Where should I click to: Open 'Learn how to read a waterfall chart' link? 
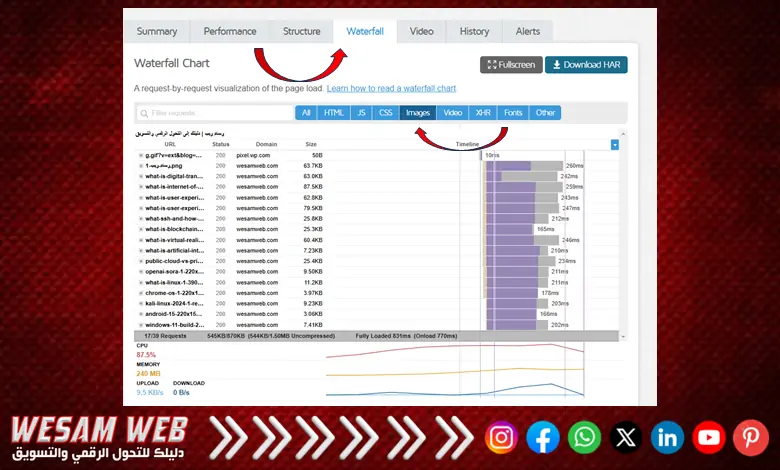(392, 89)
